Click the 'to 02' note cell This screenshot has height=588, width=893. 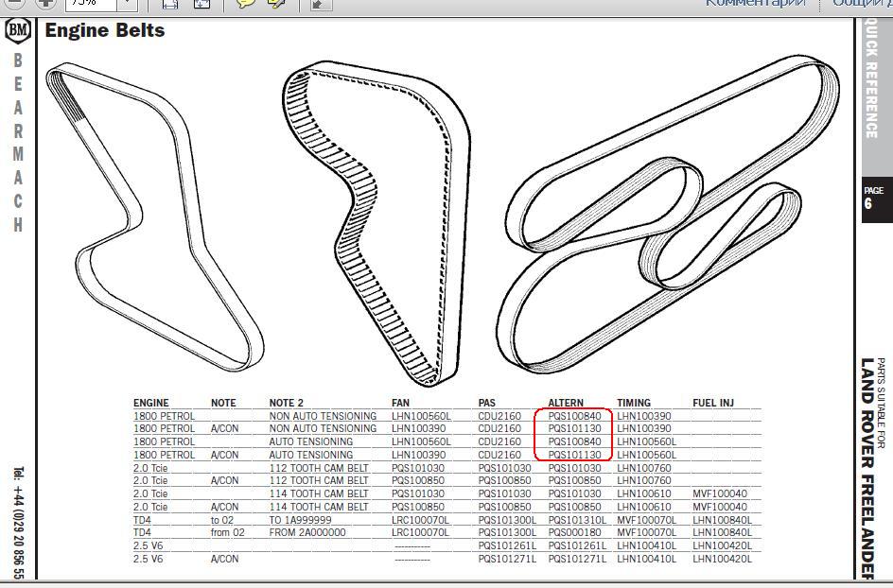click(x=222, y=520)
